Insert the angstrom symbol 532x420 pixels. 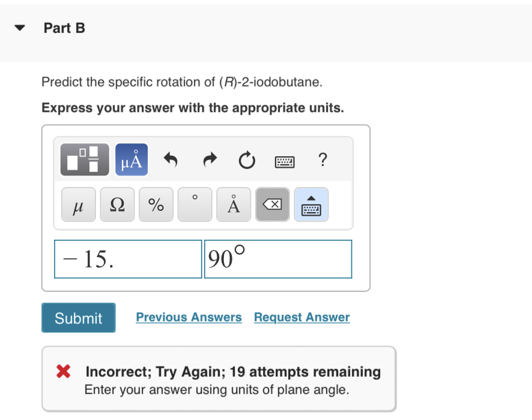click(x=233, y=204)
